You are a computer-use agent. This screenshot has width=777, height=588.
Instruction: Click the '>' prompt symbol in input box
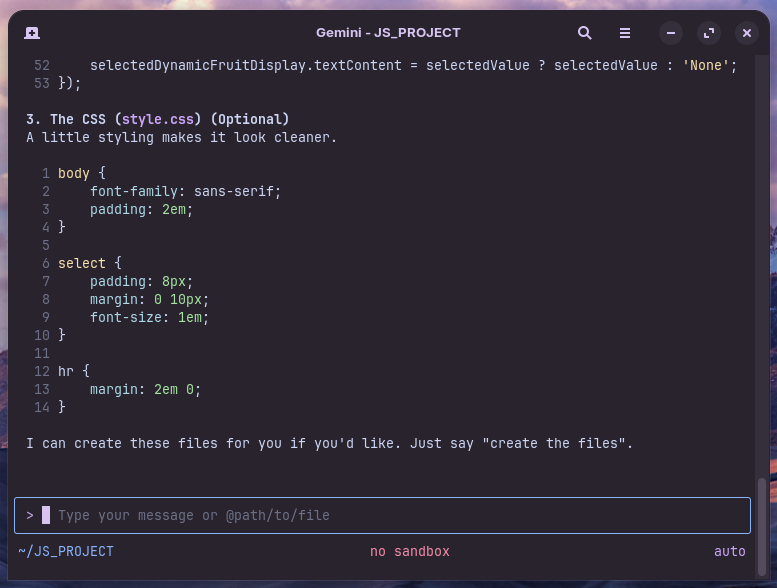click(30, 516)
